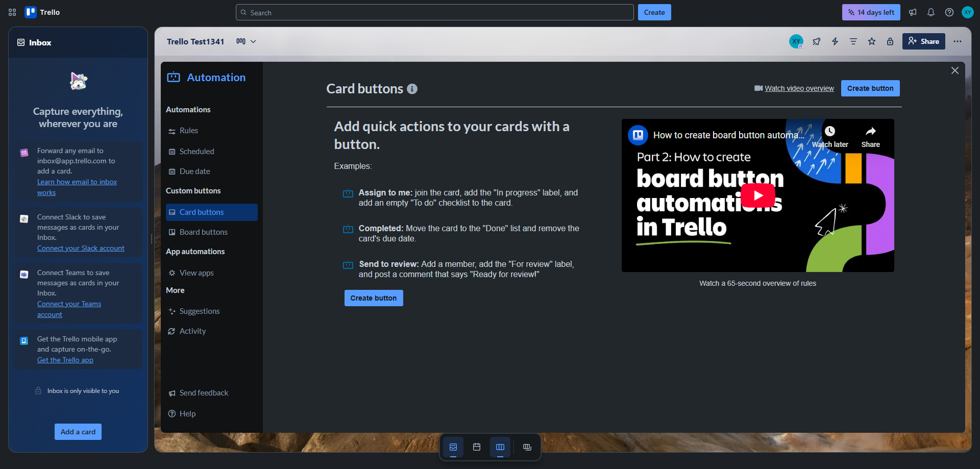Open the board three-dot menu
This screenshot has height=469, width=980.
tap(958, 41)
